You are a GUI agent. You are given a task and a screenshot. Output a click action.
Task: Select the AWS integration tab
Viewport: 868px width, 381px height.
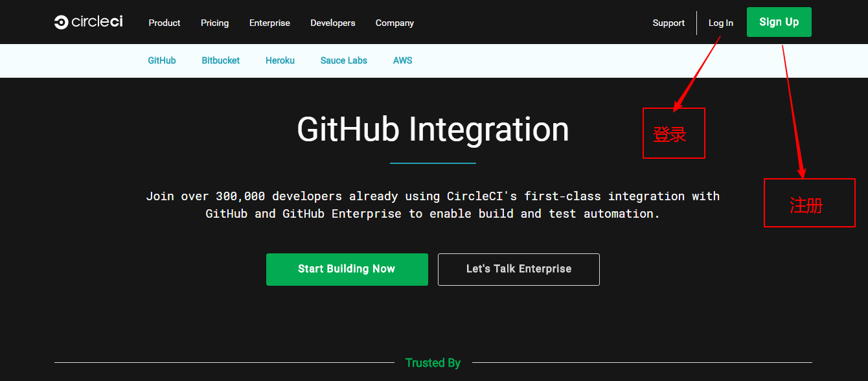pos(403,60)
